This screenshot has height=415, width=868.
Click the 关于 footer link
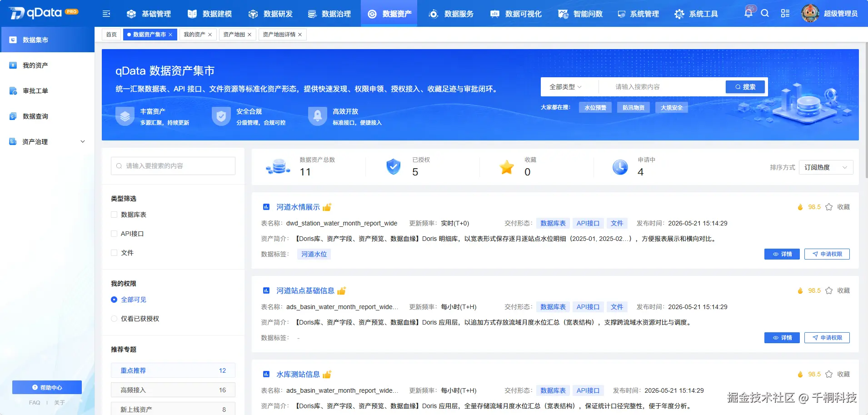coord(60,403)
